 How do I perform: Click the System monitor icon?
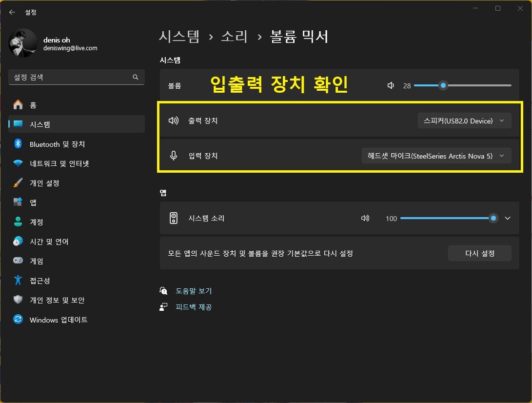(18, 124)
